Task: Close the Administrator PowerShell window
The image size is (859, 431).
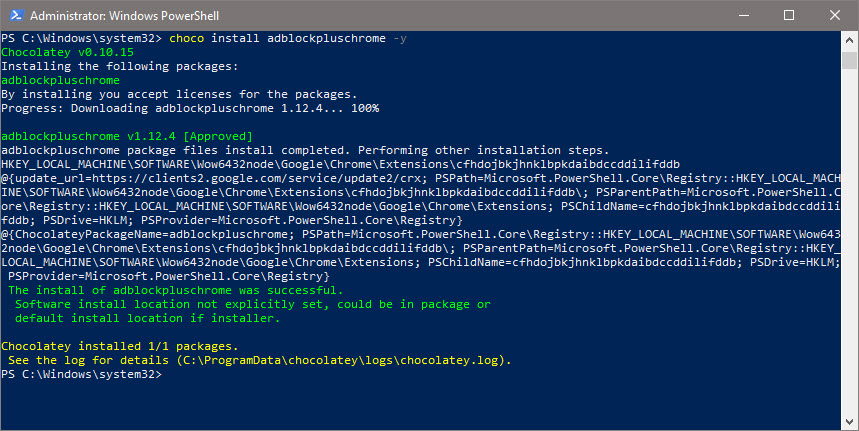Action: point(834,16)
